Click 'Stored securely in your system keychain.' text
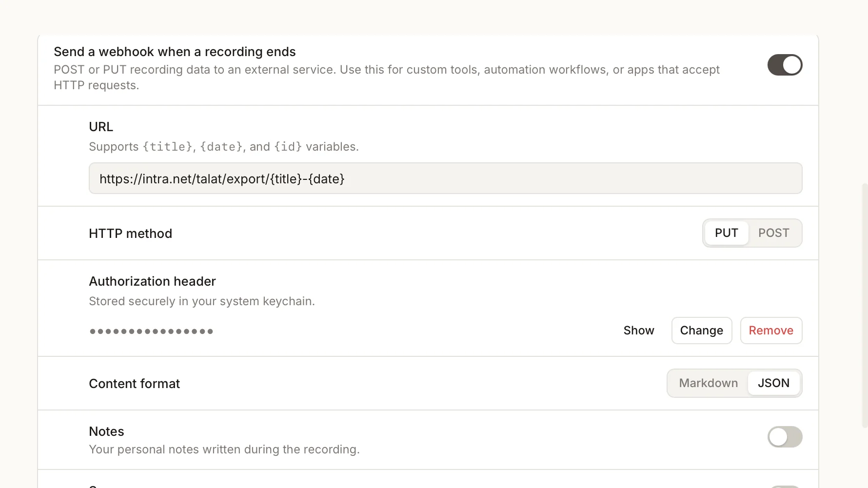868x488 pixels. (202, 301)
